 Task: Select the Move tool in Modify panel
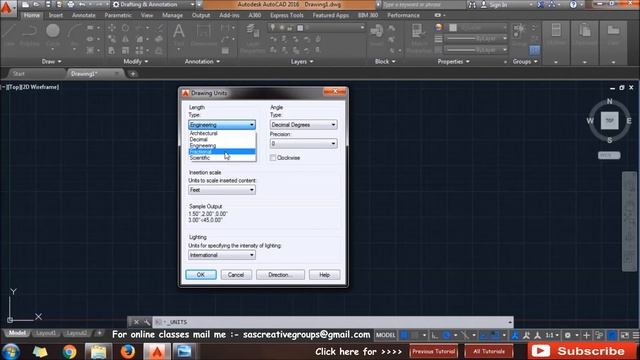[x=111, y=28]
